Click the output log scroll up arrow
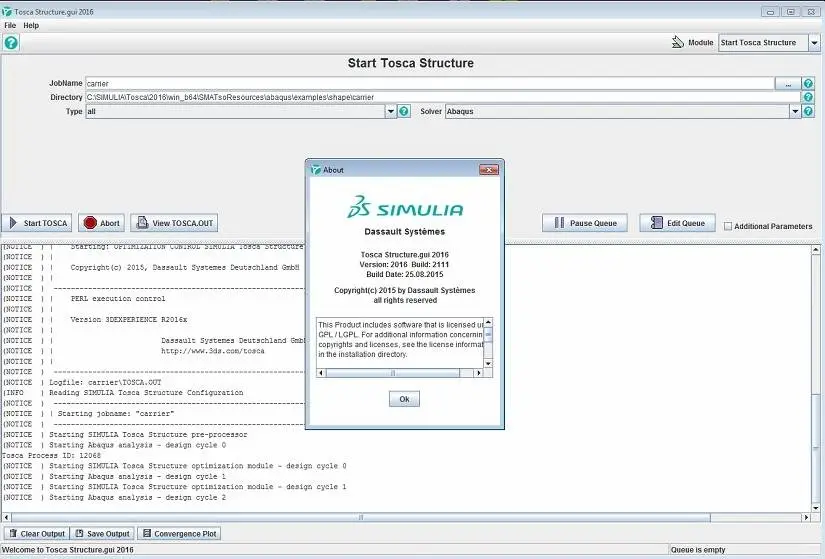 coord(816,250)
